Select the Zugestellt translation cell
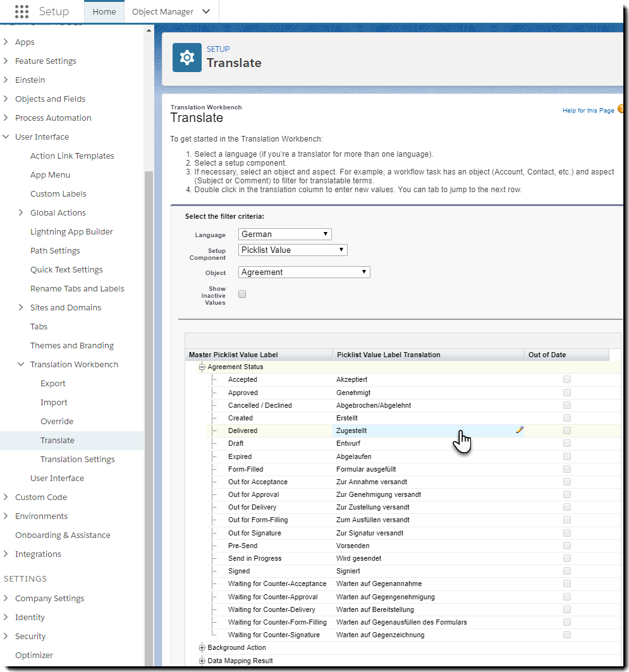 point(429,431)
